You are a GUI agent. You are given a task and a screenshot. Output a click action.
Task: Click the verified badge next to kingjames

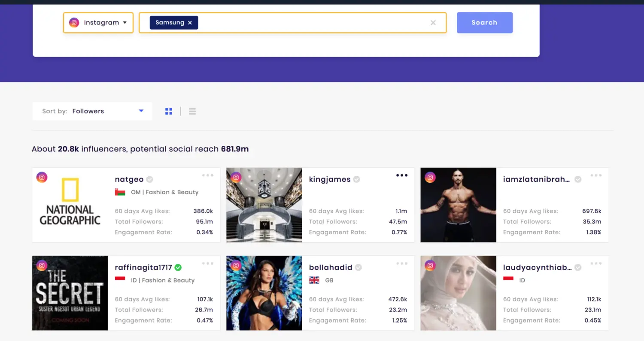point(356,179)
